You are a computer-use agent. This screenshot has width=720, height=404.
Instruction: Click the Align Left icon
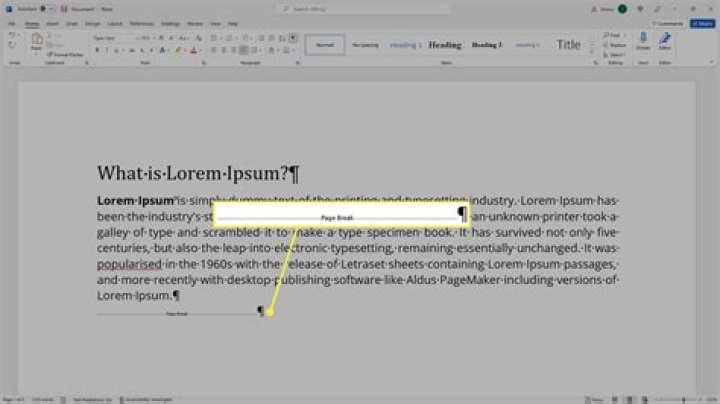point(214,50)
